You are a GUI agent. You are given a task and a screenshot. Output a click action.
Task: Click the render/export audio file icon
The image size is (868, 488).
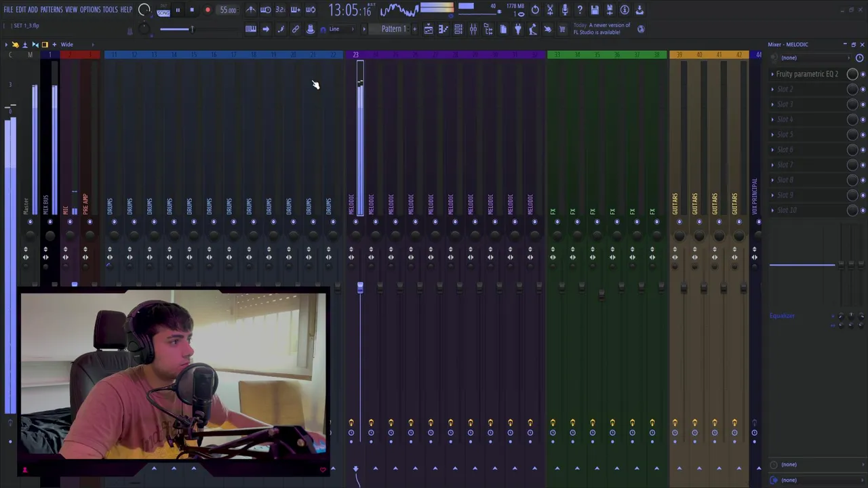click(x=610, y=10)
